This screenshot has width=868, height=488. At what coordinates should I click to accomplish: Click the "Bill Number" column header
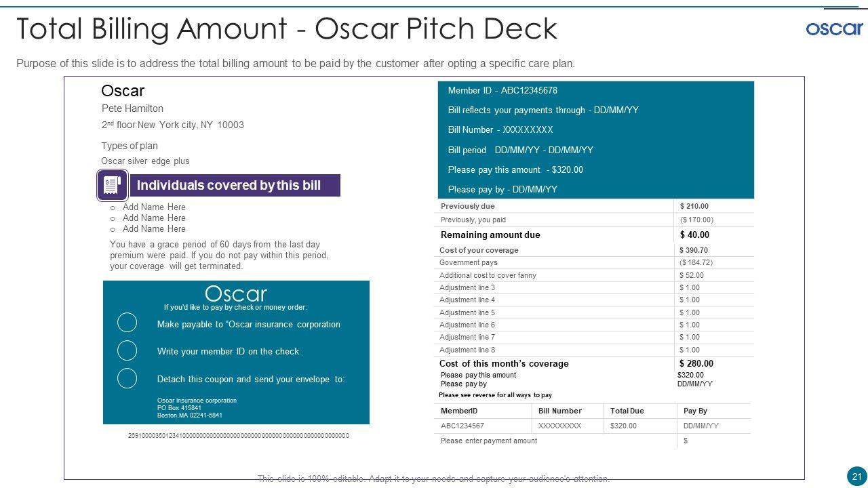click(559, 411)
